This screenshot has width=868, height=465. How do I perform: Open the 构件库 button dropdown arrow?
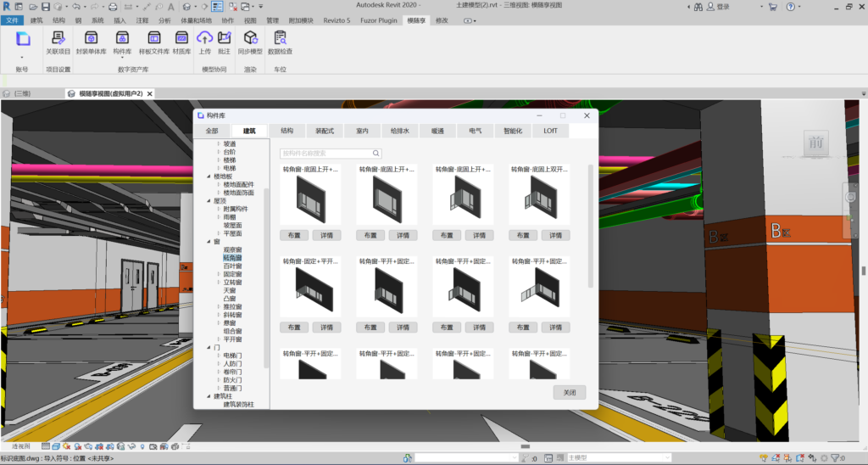coord(122,58)
